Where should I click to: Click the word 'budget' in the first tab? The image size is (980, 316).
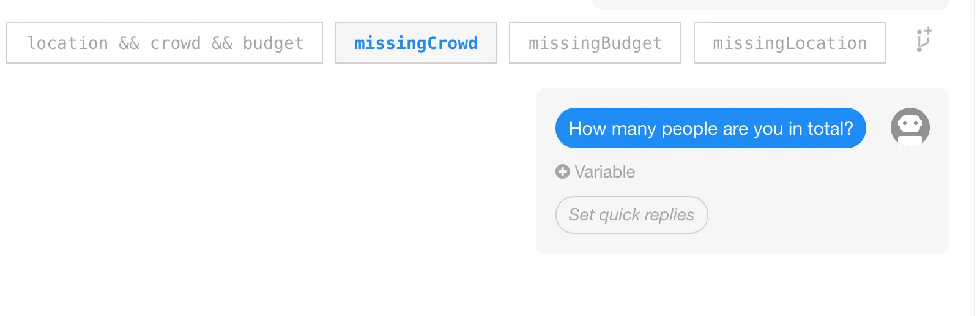pos(273,43)
